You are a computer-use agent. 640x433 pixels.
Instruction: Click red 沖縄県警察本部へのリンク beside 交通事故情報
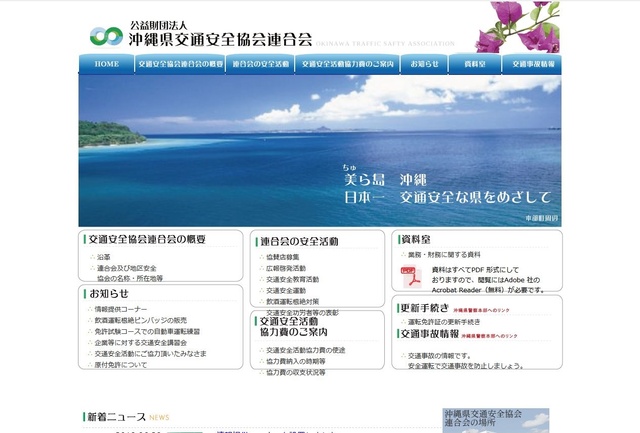489,336
